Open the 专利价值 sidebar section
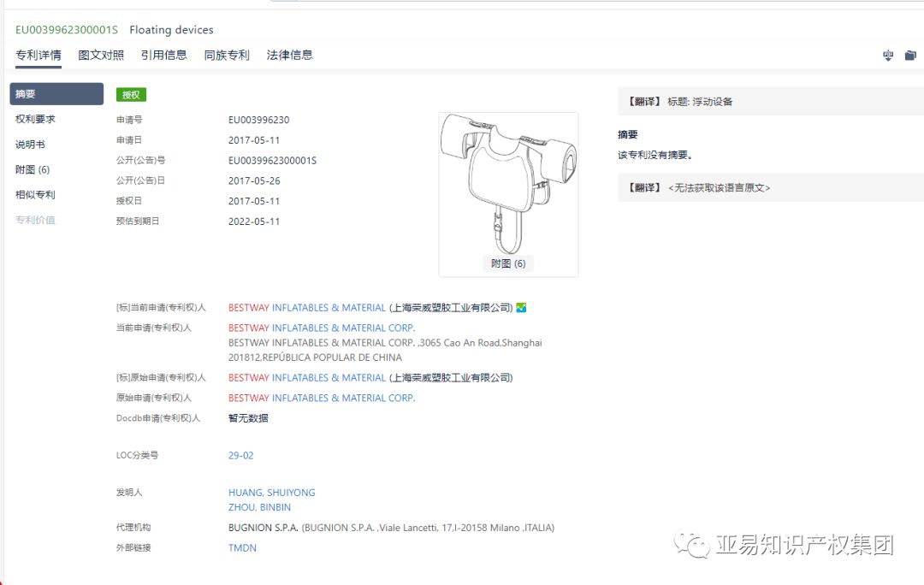924x585 pixels. coord(35,219)
